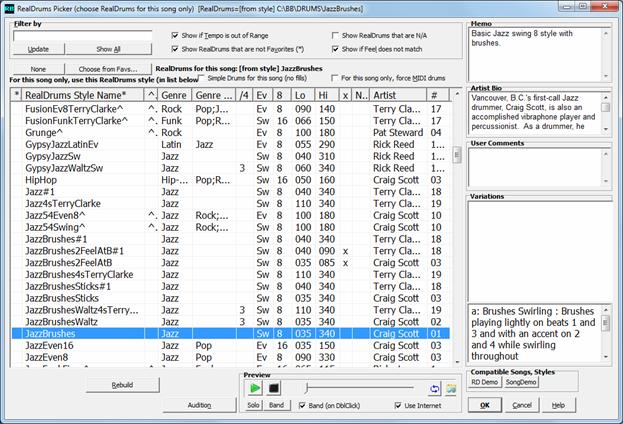Click the Show All button
Viewport: 623px width, 424px height.
(x=108, y=49)
